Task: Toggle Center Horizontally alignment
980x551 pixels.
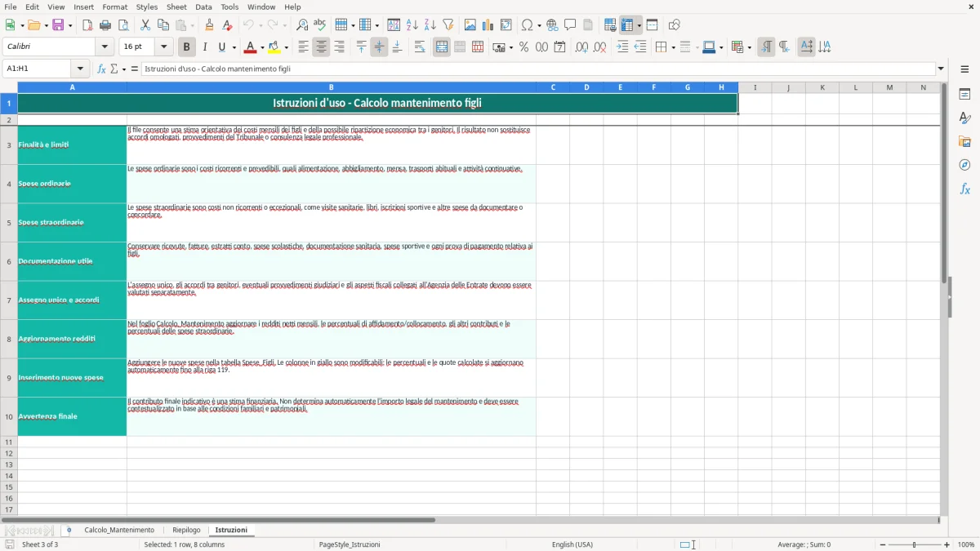Action: click(x=321, y=47)
